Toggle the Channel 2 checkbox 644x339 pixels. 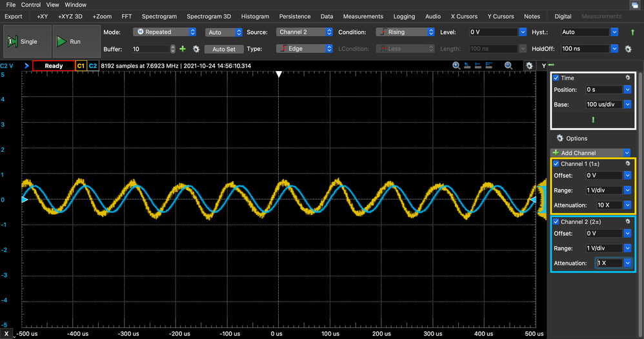pyautogui.click(x=556, y=222)
